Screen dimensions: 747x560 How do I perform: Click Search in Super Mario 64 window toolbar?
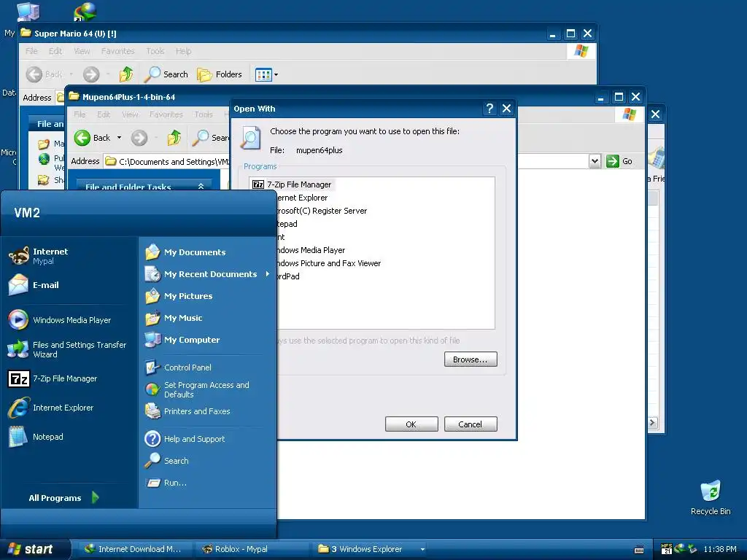point(166,74)
